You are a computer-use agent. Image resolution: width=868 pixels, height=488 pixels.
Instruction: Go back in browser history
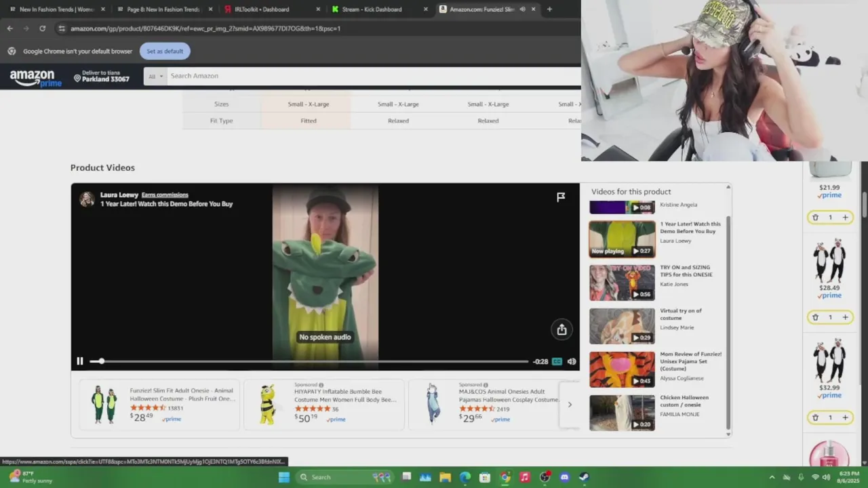pyautogui.click(x=9, y=28)
